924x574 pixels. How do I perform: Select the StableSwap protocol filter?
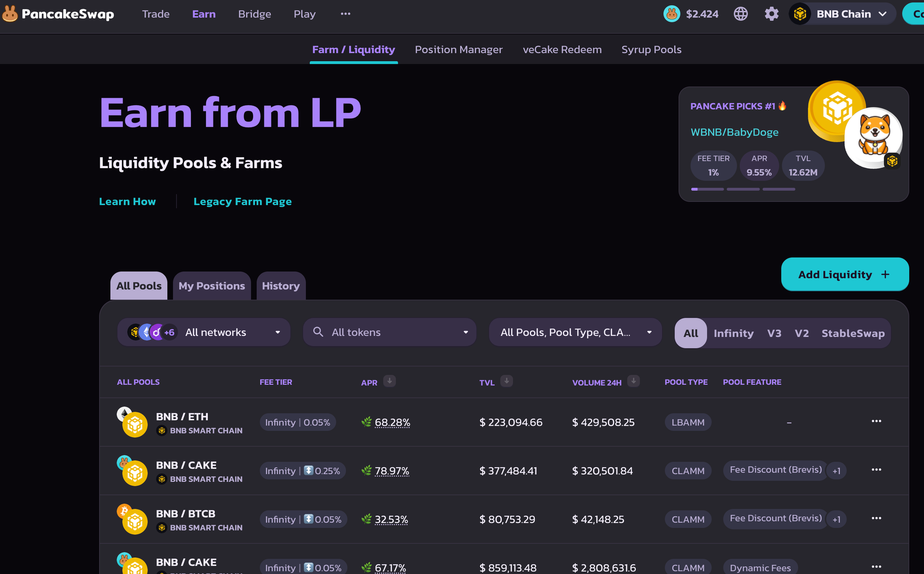pyautogui.click(x=853, y=333)
